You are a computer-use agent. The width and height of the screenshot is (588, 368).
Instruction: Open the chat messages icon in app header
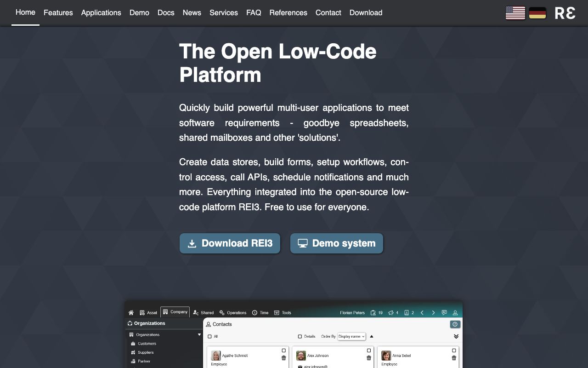pos(444,313)
